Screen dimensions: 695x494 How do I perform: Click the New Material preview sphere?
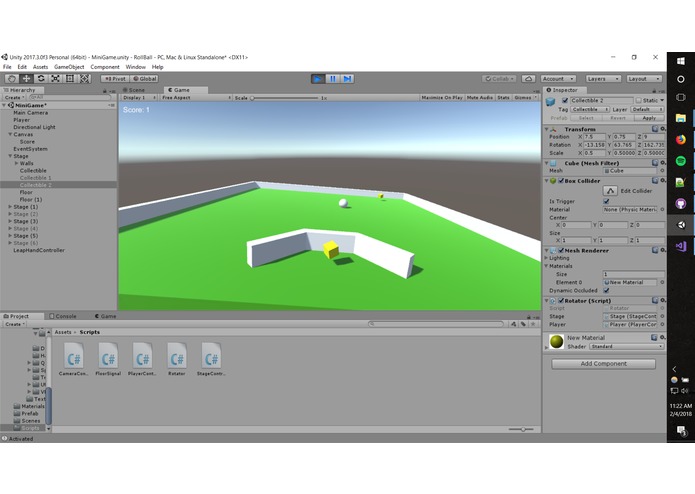(556, 342)
